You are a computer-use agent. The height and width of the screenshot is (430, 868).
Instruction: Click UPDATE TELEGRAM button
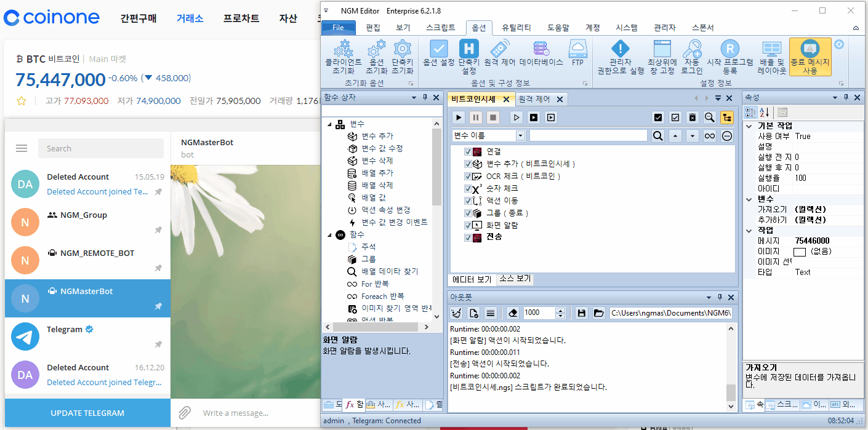click(x=87, y=413)
